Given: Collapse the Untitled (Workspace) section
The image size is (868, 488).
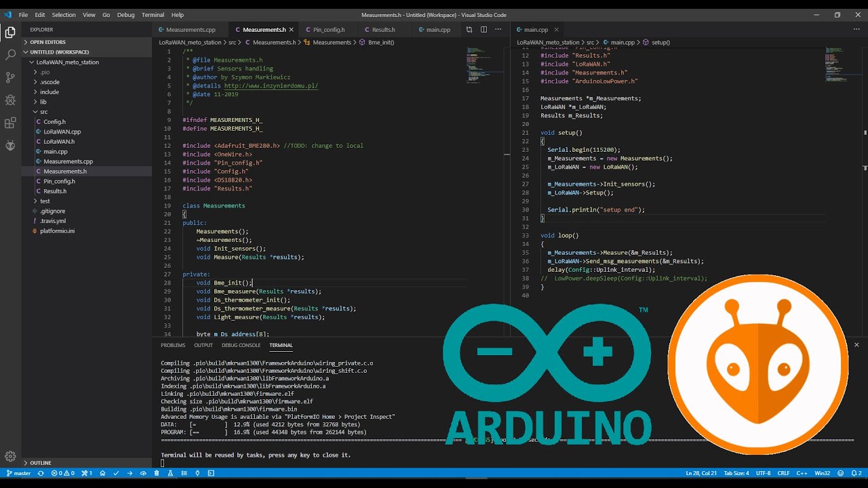Looking at the screenshot, I should click(x=87, y=52).
